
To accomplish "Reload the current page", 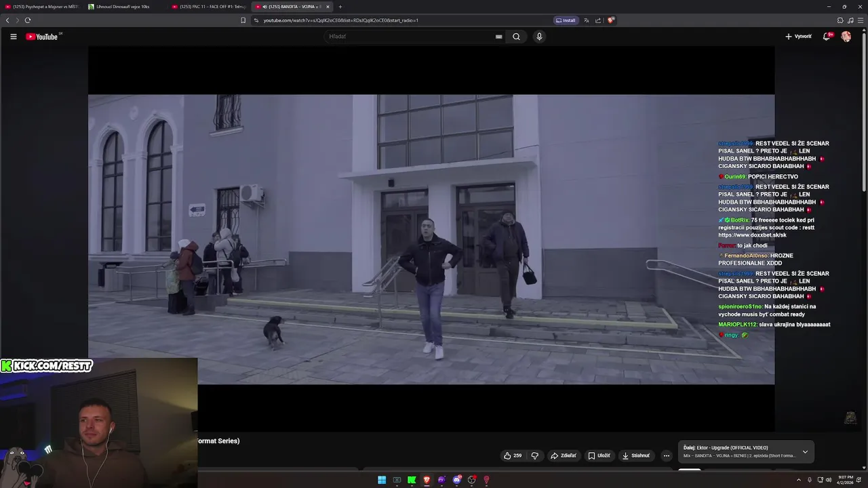I will point(28,20).
